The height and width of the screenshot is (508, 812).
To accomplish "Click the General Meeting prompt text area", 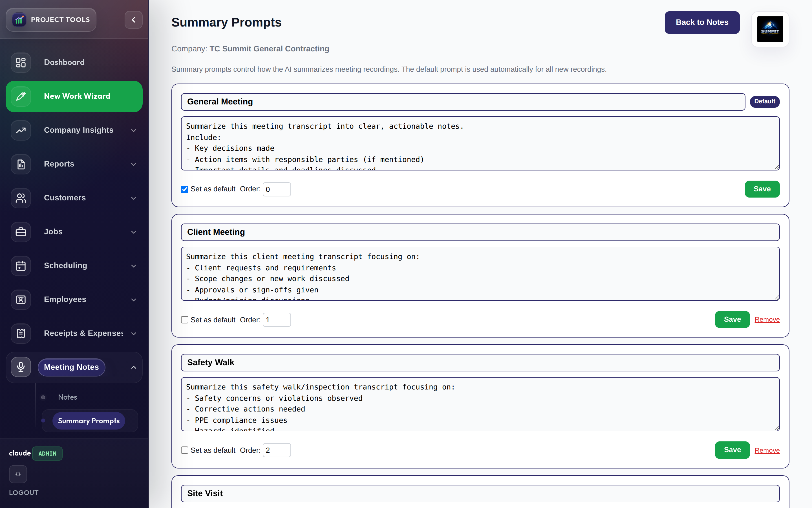I will [480, 143].
